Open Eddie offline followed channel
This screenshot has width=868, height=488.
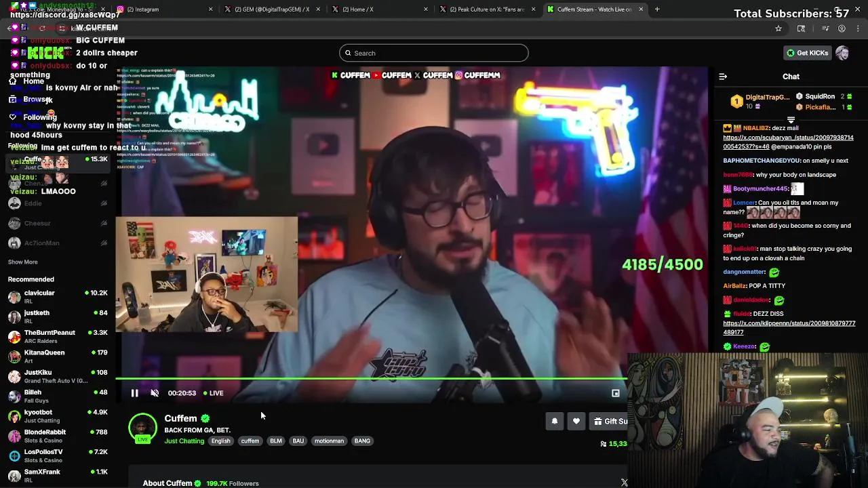58,203
